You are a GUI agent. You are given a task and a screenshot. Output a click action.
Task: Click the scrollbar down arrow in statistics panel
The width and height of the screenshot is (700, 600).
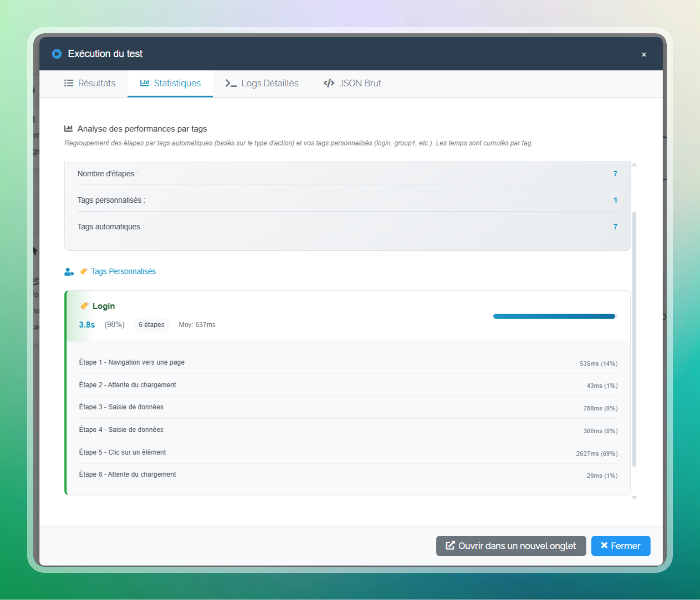tap(634, 498)
